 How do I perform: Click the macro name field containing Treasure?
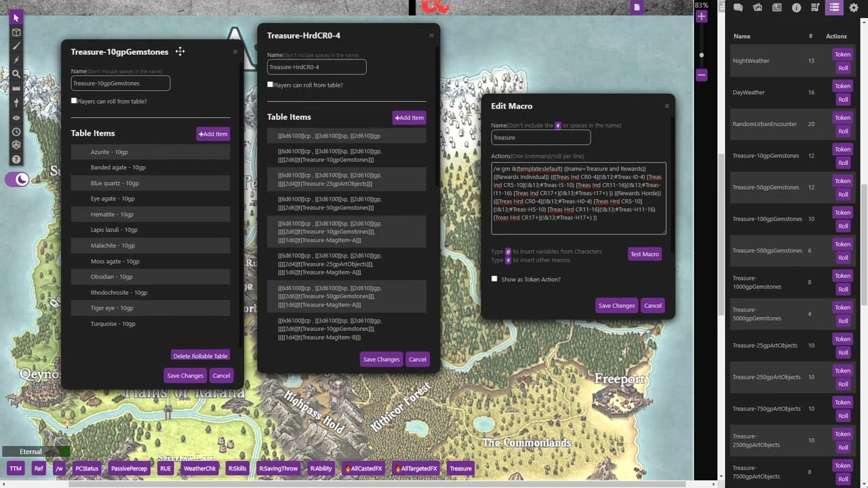click(541, 138)
